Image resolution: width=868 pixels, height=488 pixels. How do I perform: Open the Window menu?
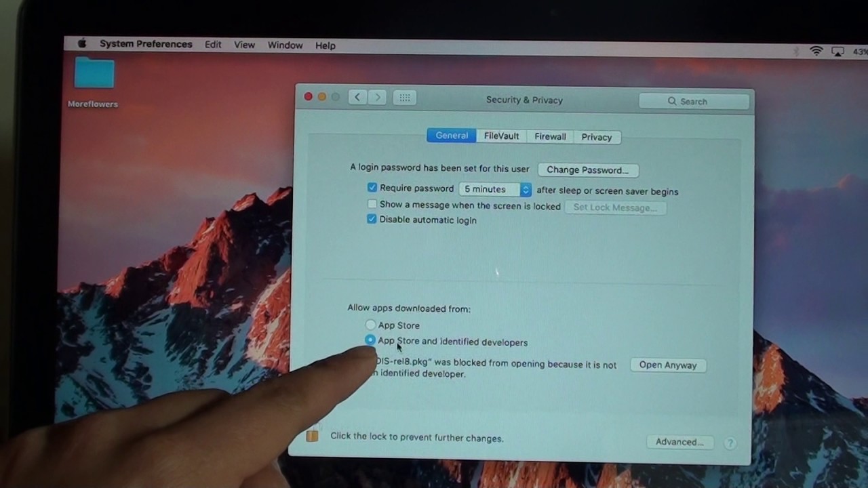[x=285, y=45]
